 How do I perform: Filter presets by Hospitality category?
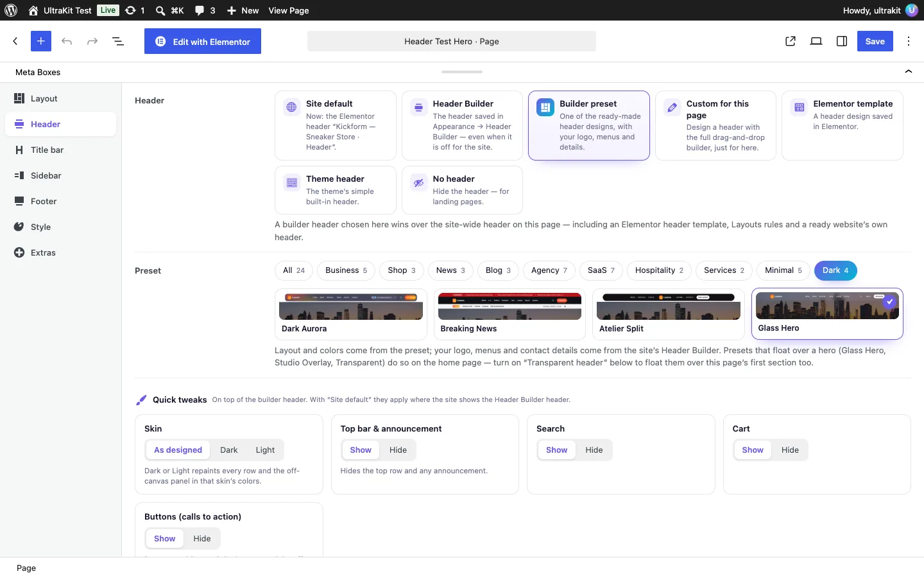659,270
